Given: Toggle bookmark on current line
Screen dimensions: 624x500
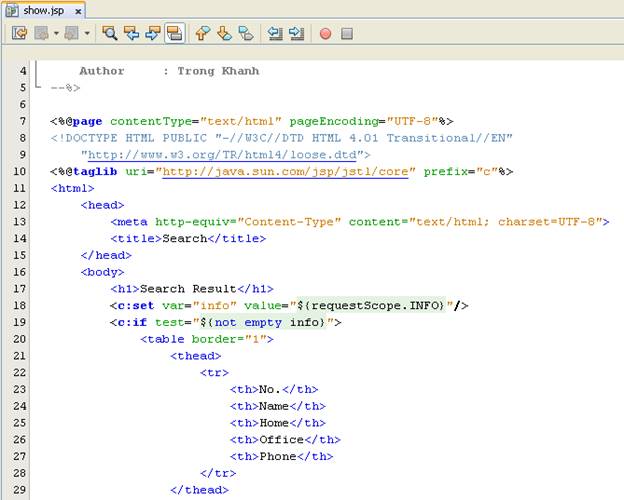Looking at the screenshot, I should [x=246, y=33].
